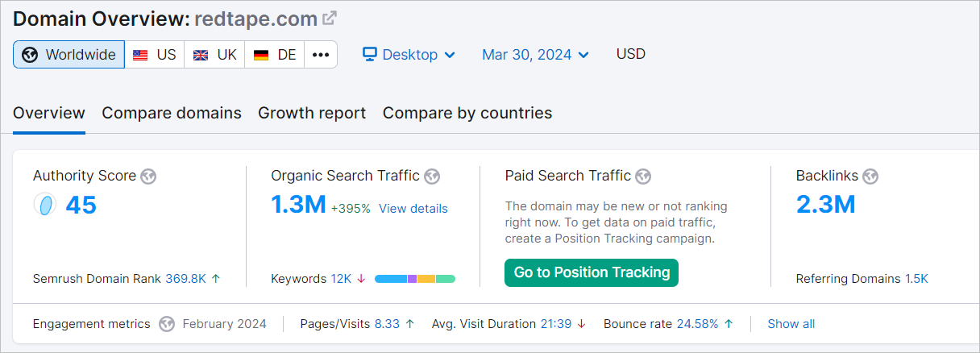The width and height of the screenshot is (980, 353).
Task: Open the Mar 30, 2024 date picker
Action: (535, 55)
